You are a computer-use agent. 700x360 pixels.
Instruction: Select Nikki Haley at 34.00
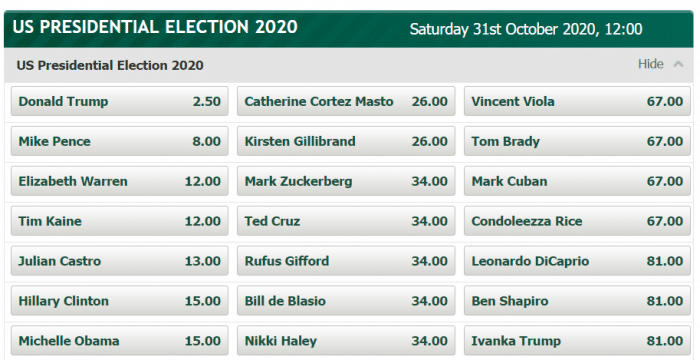(346, 341)
